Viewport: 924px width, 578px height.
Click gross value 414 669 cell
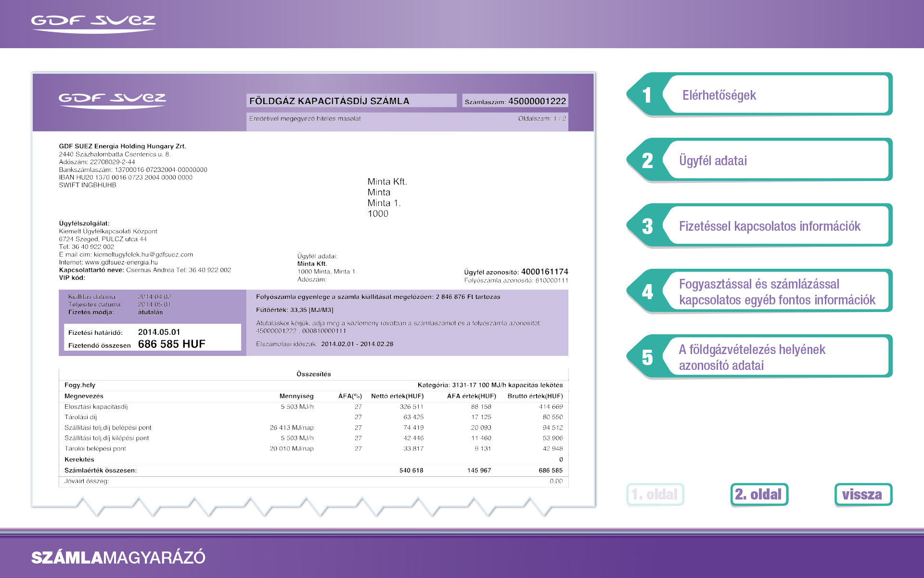(x=551, y=407)
